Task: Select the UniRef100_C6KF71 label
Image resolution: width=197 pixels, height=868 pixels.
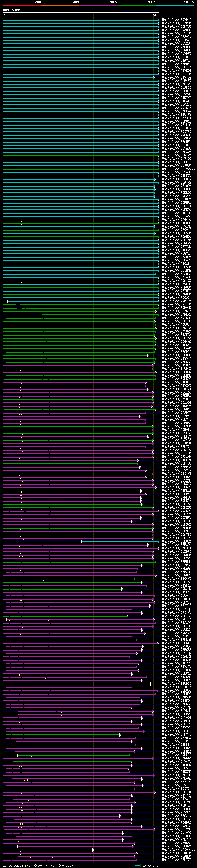Action: [x=177, y=176]
